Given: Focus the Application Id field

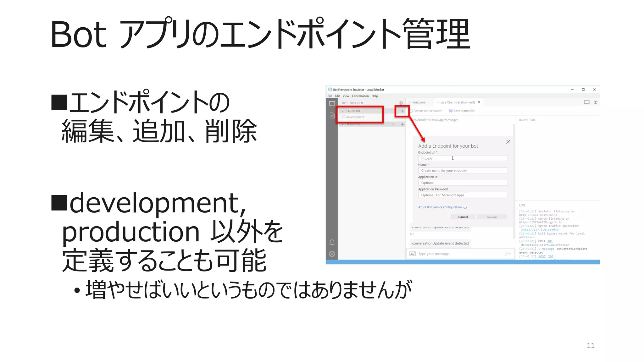Looking at the screenshot, I should (463, 183).
